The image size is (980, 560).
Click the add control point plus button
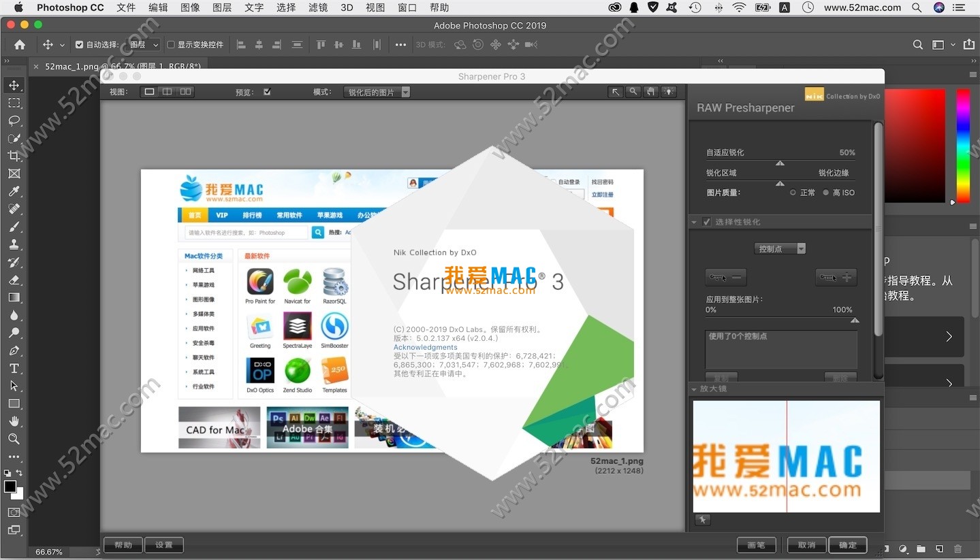pyautogui.click(x=836, y=277)
